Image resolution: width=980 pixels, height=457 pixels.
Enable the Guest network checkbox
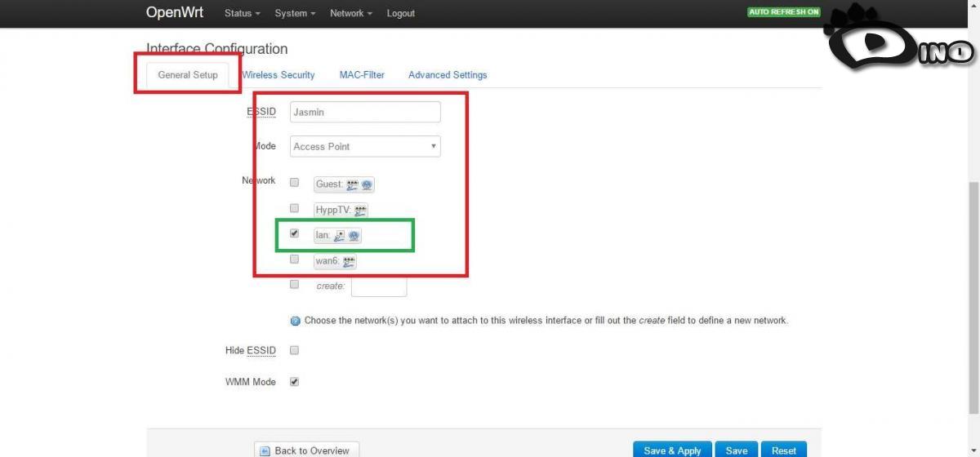pyautogui.click(x=294, y=183)
